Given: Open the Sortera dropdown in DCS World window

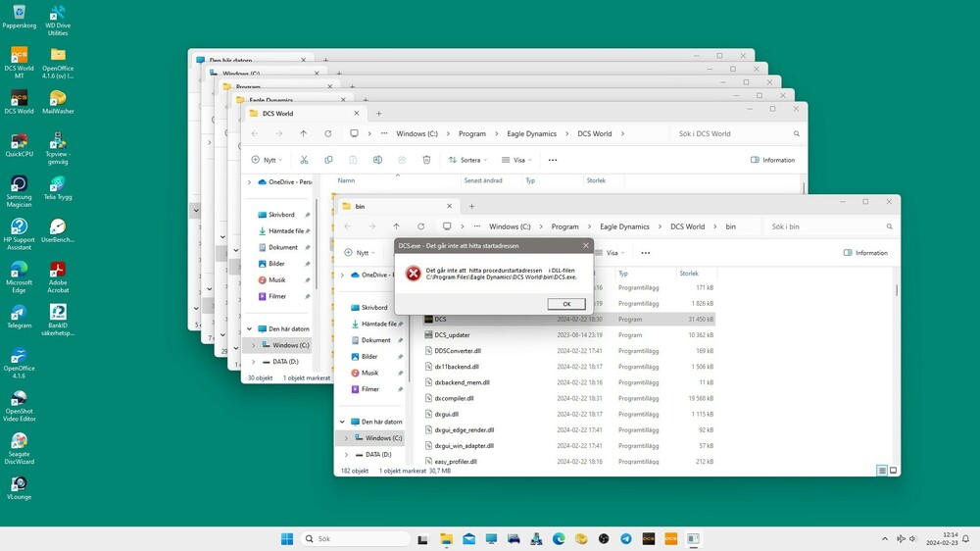Looking at the screenshot, I should click(x=467, y=160).
